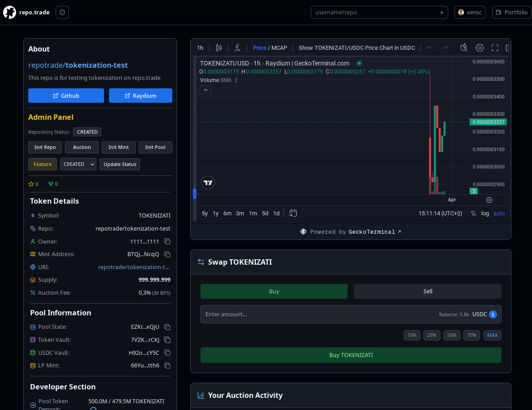
Task: Click the Buy TOKENIZATI button
Action: (x=351, y=355)
